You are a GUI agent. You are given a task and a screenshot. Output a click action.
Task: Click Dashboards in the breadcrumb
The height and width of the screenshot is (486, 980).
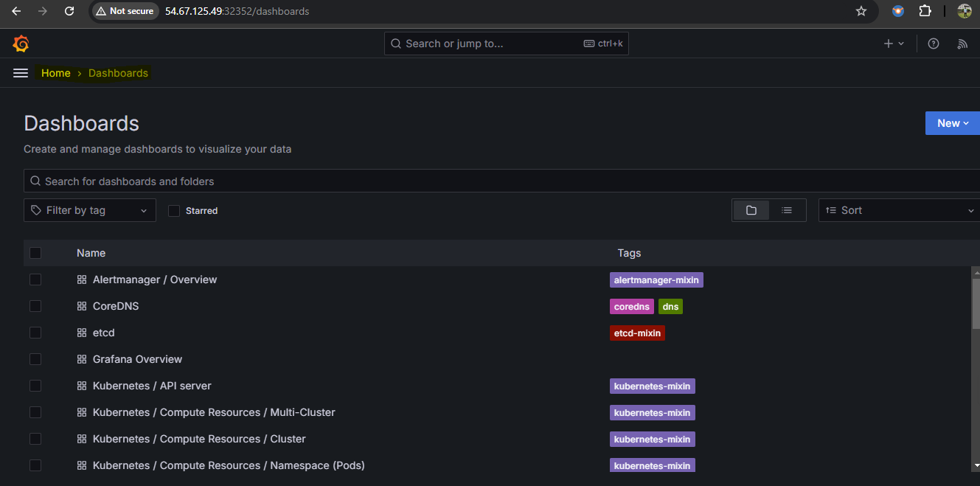point(118,73)
